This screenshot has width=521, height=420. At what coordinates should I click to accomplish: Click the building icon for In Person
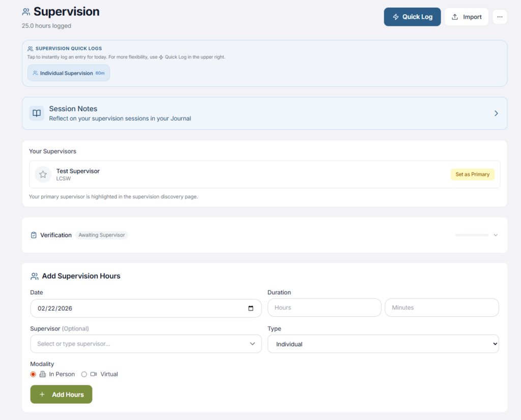(x=43, y=374)
